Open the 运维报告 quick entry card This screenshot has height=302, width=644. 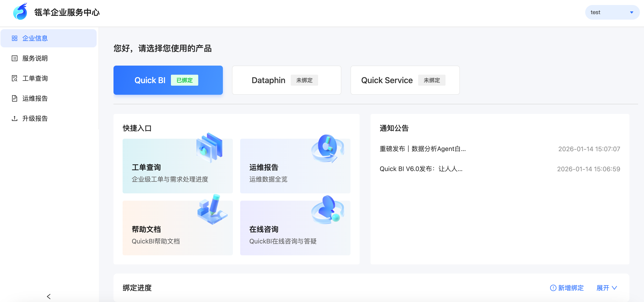[295, 166]
